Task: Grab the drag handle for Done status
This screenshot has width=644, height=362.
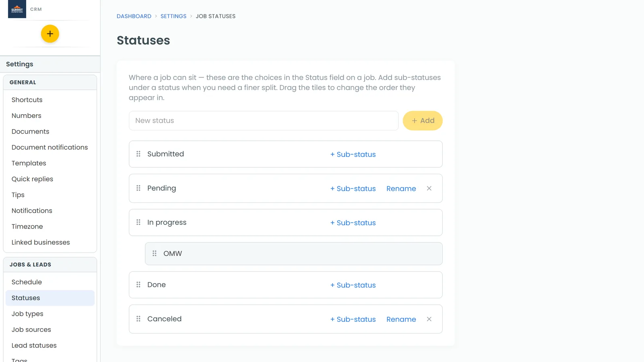Action: coord(138,284)
